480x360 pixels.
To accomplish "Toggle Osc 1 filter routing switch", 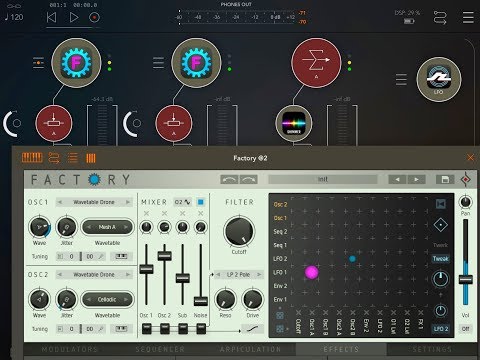I will (147, 329).
